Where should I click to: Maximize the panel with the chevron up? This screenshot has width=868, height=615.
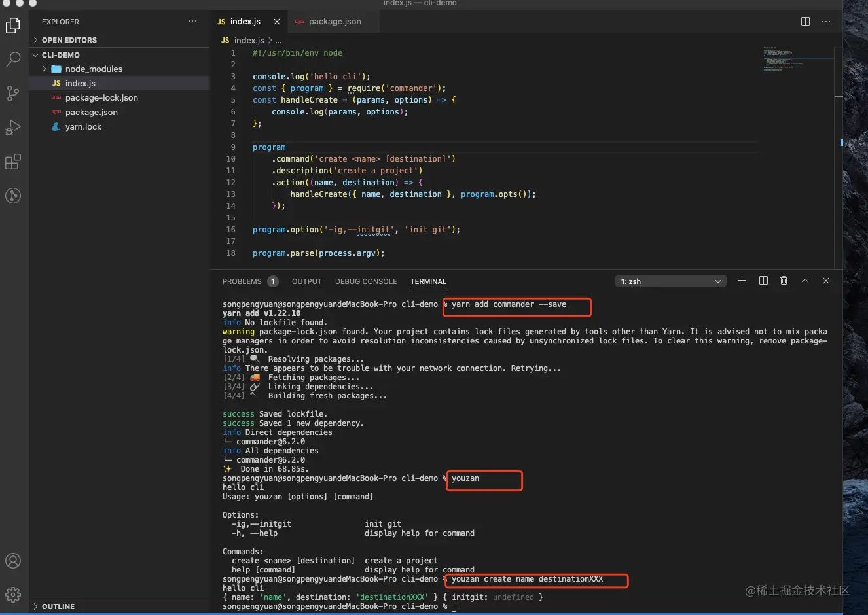coord(805,281)
